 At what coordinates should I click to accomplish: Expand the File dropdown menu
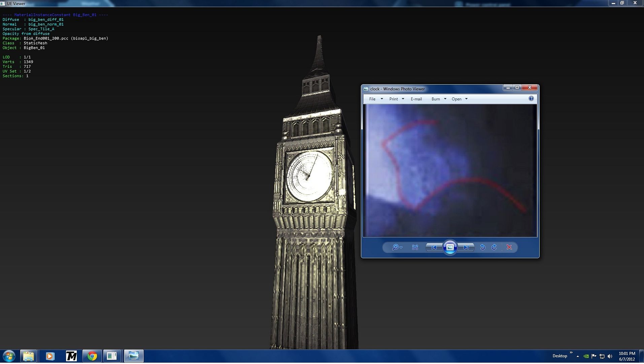(x=376, y=99)
